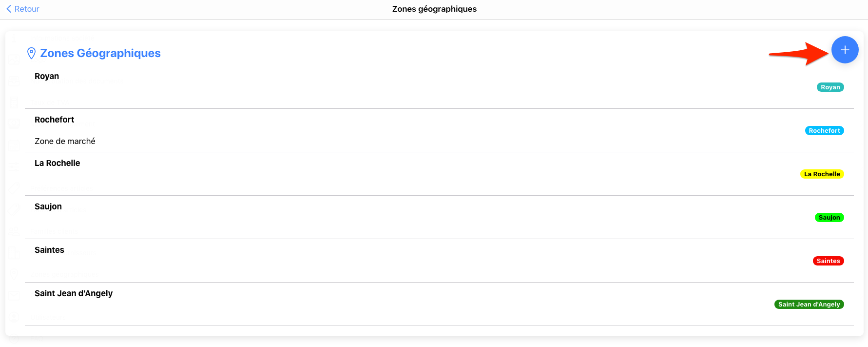Click the dark green Saint Jean d'Angely tag
Screen dimensions: 868x347
pyautogui.click(x=809, y=305)
